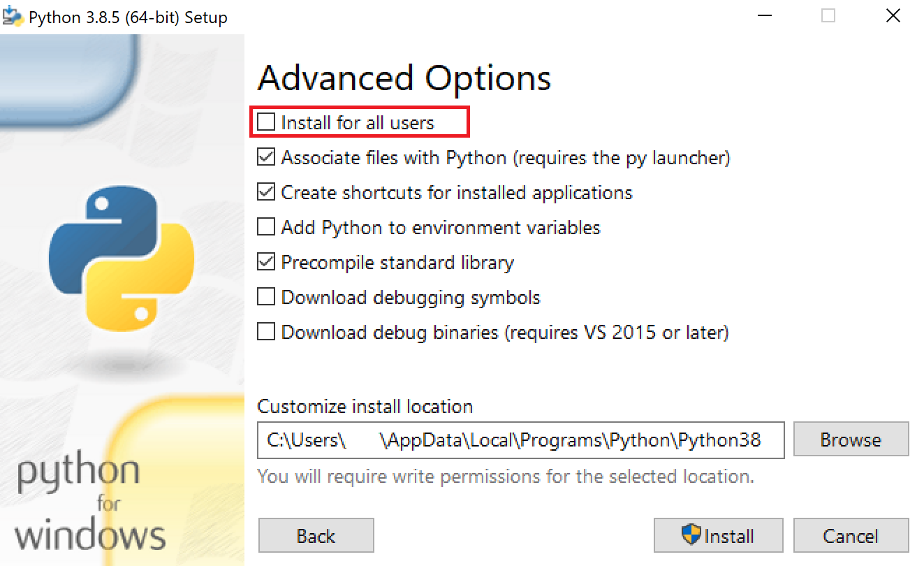Uncheck Precompile standard library
Viewport: 924px width, 566px height.
pos(266,262)
